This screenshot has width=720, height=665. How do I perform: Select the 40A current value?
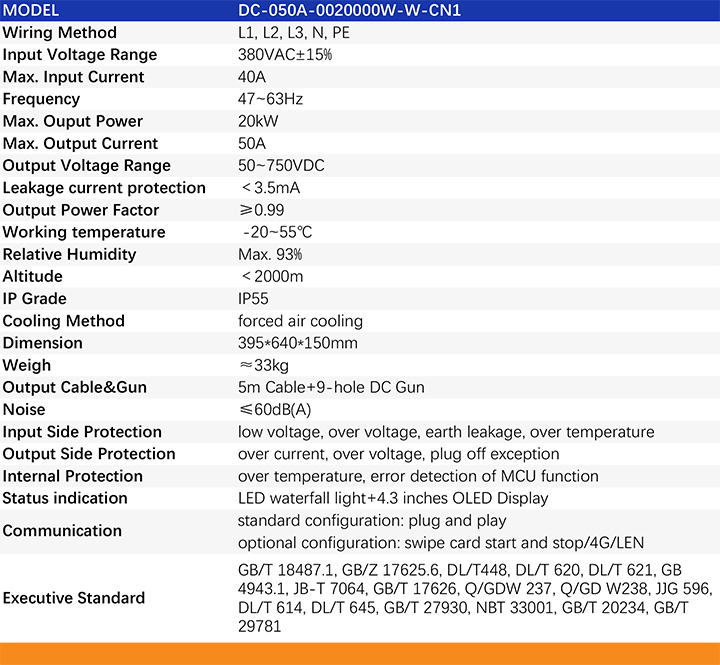pyautogui.click(x=252, y=77)
